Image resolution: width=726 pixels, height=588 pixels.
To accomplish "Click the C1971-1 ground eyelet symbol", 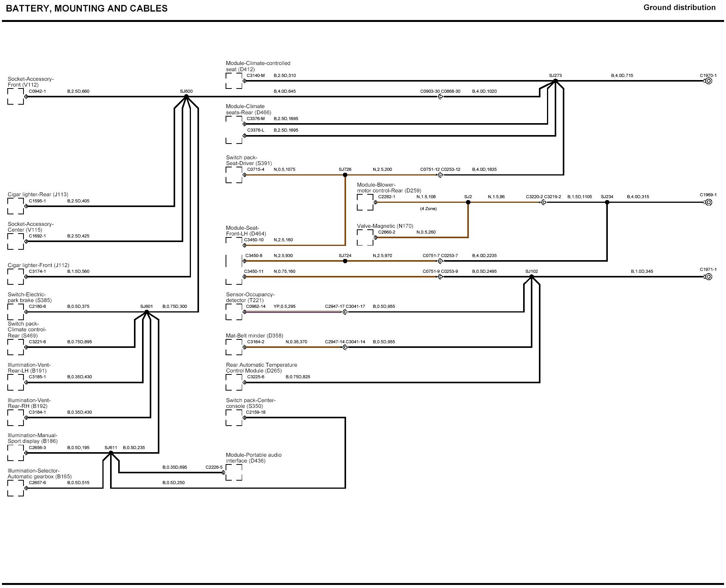I will coord(708,277).
